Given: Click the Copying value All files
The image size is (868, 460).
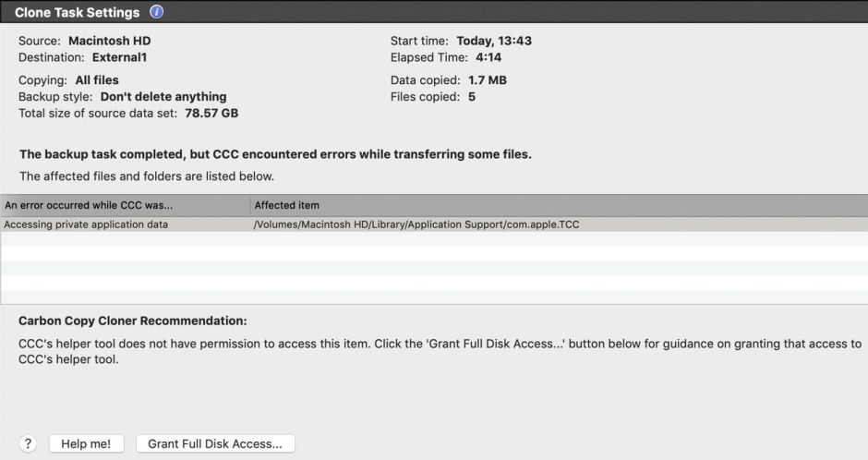Looking at the screenshot, I should click(97, 80).
